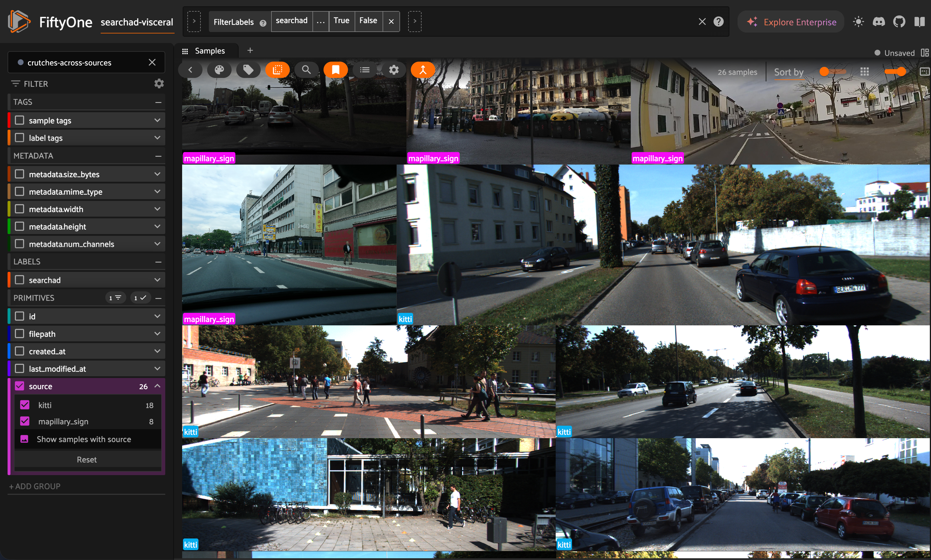Uncheck the mapillary_sign source value

click(24, 421)
